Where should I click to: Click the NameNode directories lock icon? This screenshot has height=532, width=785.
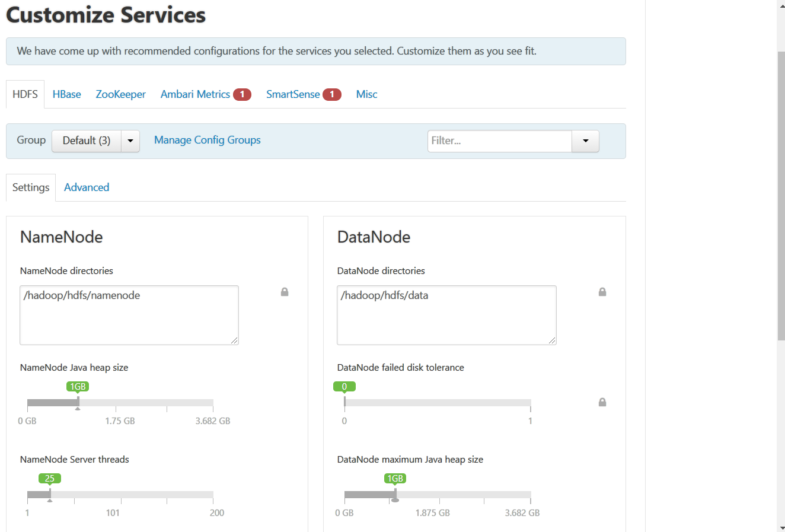coord(285,292)
